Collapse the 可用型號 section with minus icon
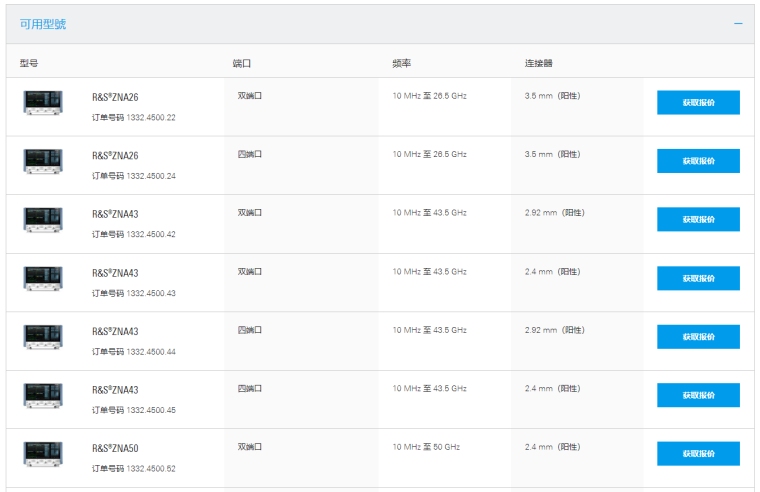Screen dimensions: 760x492 pyautogui.click(x=738, y=23)
